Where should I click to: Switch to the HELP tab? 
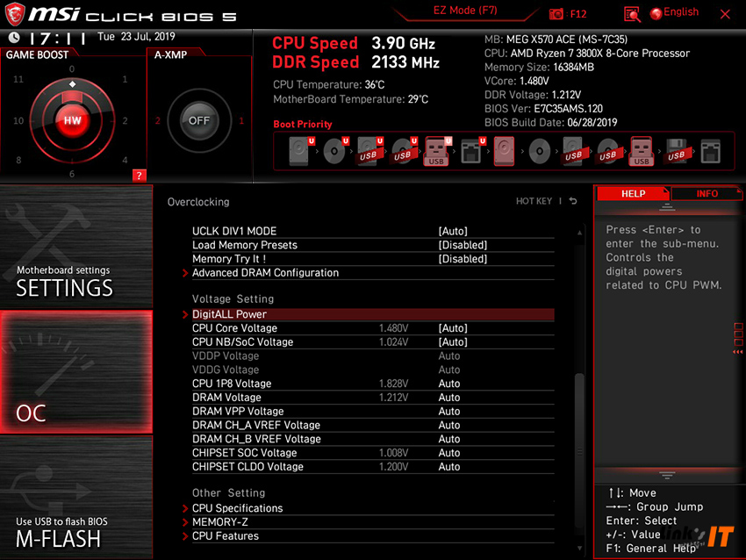(633, 194)
